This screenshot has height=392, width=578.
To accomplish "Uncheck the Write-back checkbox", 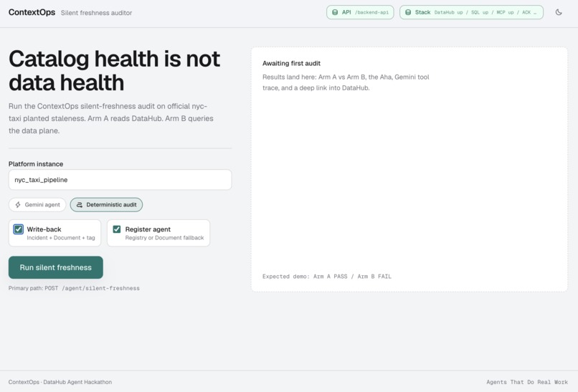I will pyautogui.click(x=18, y=229).
